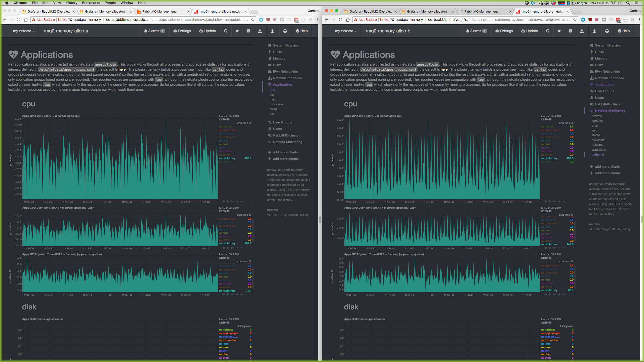Viewport: 644px width, 362px height.
Task: Click Update in left netdata navbar
Action: pyautogui.click(x=207, y=31)
